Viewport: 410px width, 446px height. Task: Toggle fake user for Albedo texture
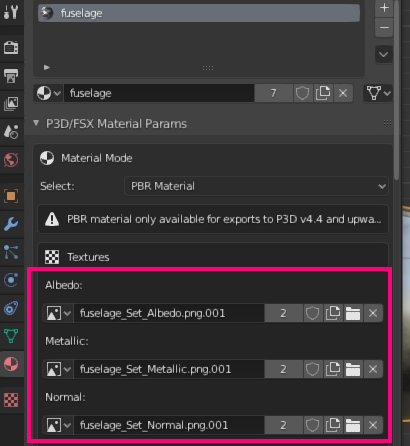[x=312, y=313]
